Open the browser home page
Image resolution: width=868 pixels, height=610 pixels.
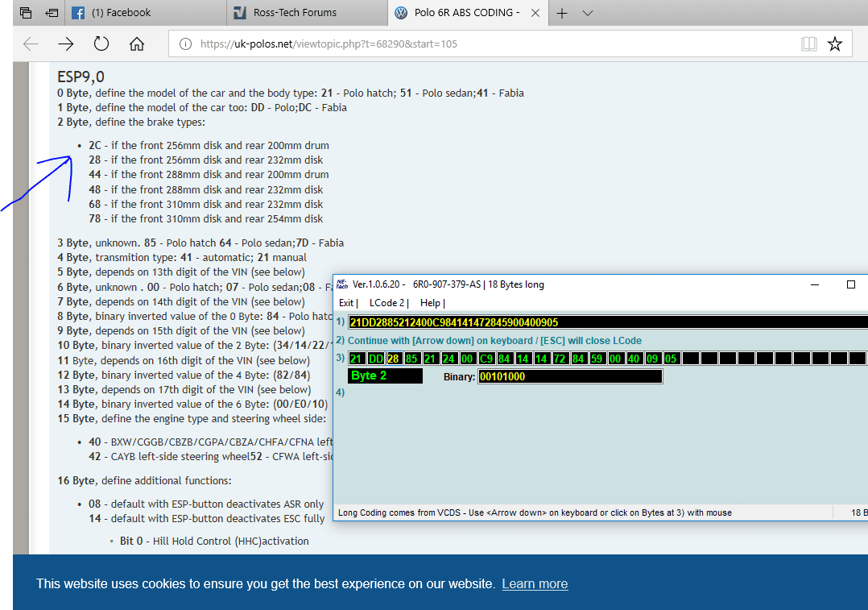(137, 44)
